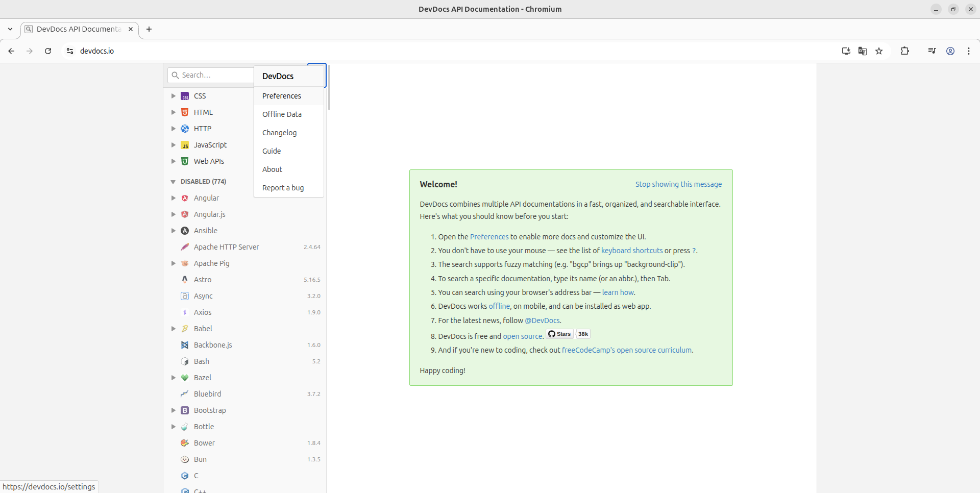This screenshot has width=980, height=493.
Task: Open the keyboard shortcuts link
Action: [631, 251]
